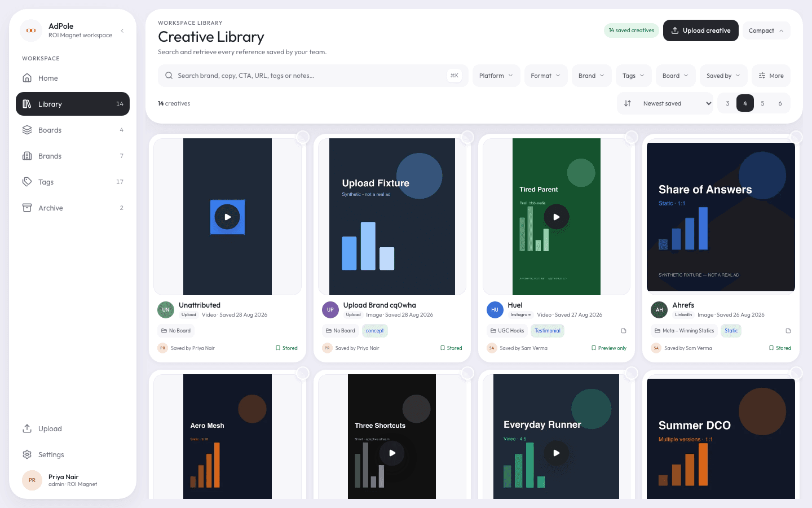812x508 pixels.
Task: Play the Everyday Runner video
Action: [x=557, y=453]
